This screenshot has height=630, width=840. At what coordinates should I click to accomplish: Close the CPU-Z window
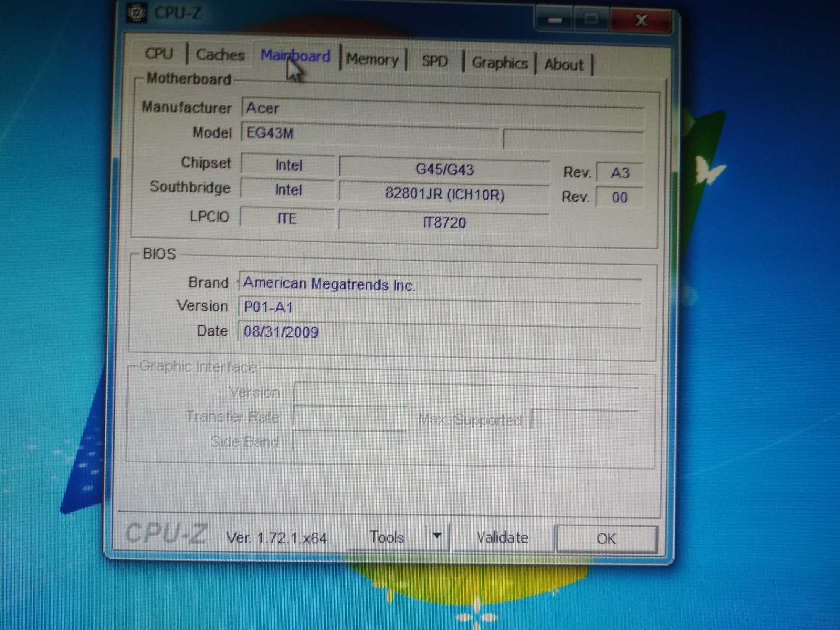641,20
